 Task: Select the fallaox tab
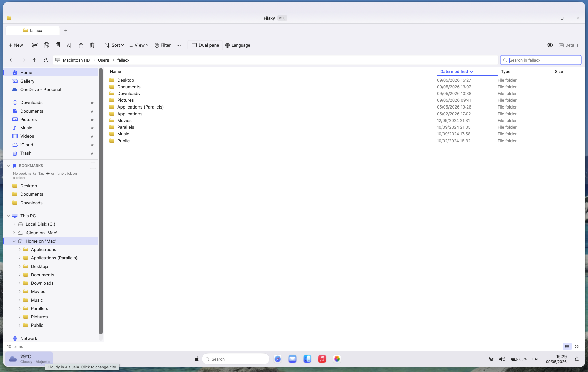pyautogui.click(x=33, y=30)
